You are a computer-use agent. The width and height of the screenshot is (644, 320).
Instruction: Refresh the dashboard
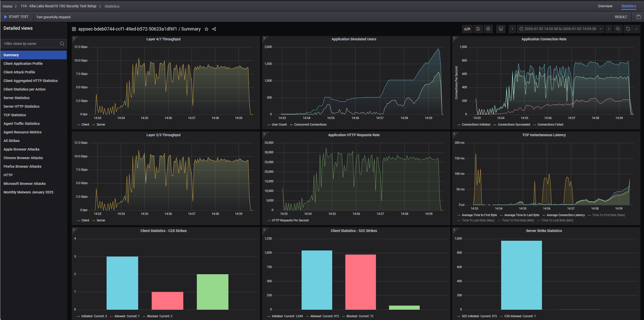pos(628,29)
